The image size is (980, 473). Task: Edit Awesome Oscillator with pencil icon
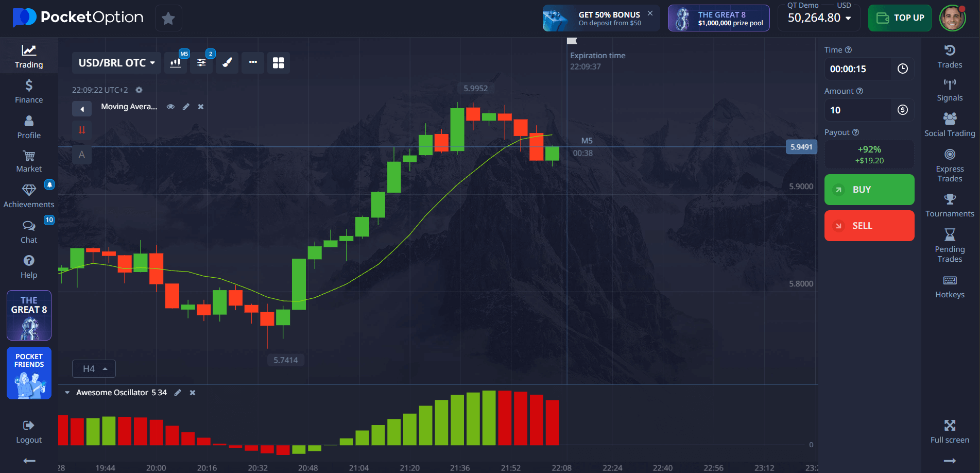pyautogui.click(x=178, y=393)
